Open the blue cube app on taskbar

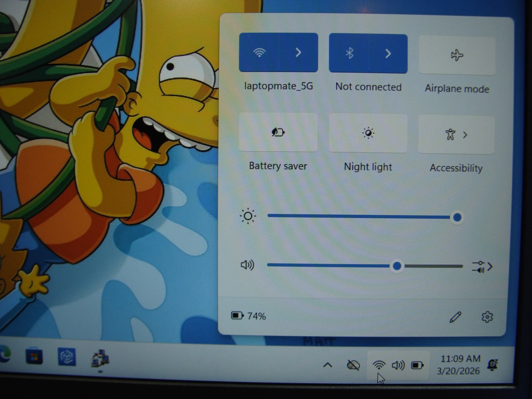[x=66, y=357]
